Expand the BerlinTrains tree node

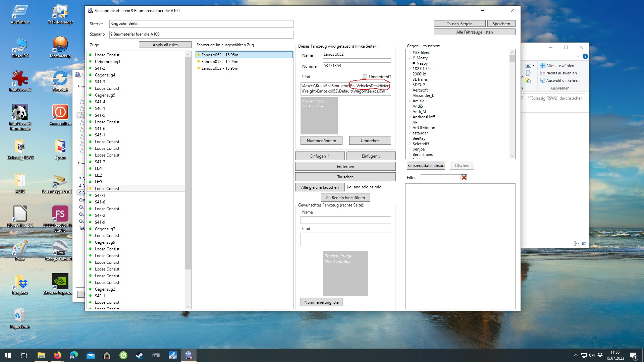point(410,155)
